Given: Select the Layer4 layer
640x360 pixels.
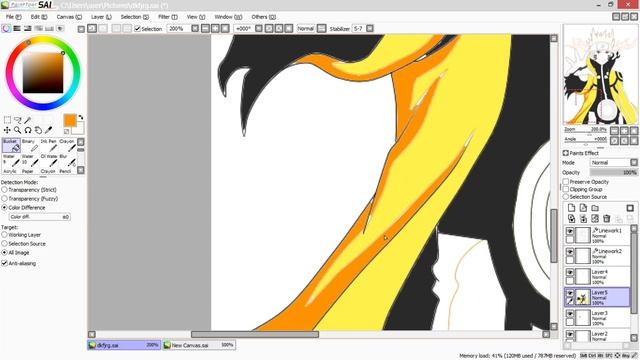Looking at the screenshot, I should [x=597, y=276].
